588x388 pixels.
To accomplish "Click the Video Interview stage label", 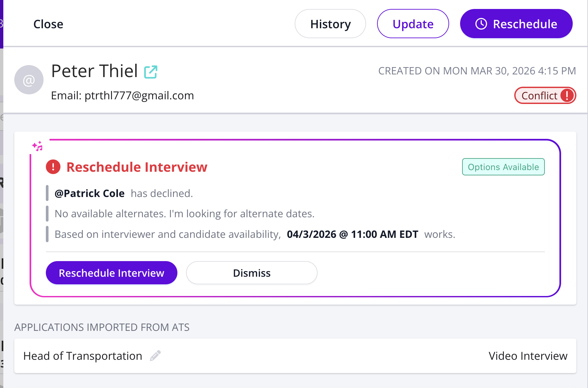I will click(528, 356).
